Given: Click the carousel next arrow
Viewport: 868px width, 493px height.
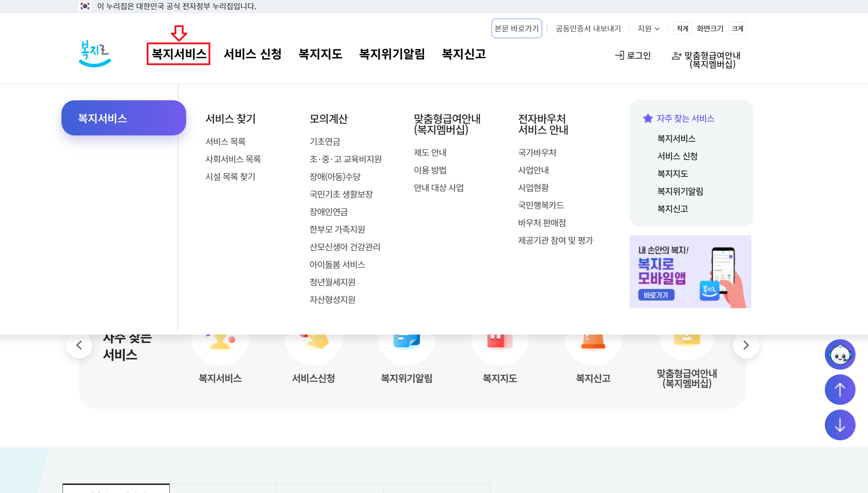Looking at the screenshot, I should (x=746, y=345).
